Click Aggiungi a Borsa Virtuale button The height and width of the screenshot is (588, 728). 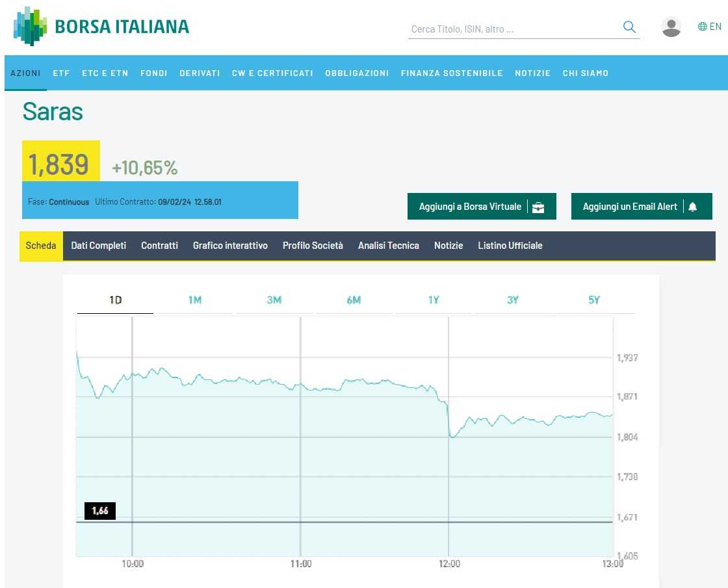[482, 207]
